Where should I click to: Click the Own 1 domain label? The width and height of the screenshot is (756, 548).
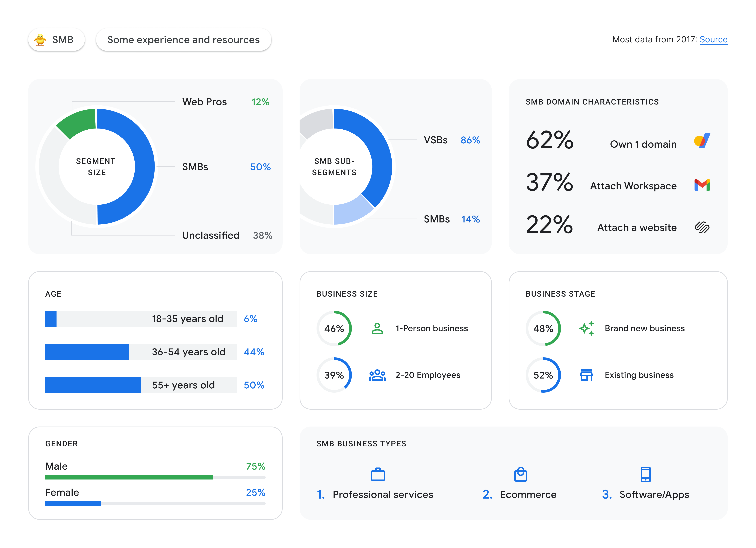tap(643, 144)
